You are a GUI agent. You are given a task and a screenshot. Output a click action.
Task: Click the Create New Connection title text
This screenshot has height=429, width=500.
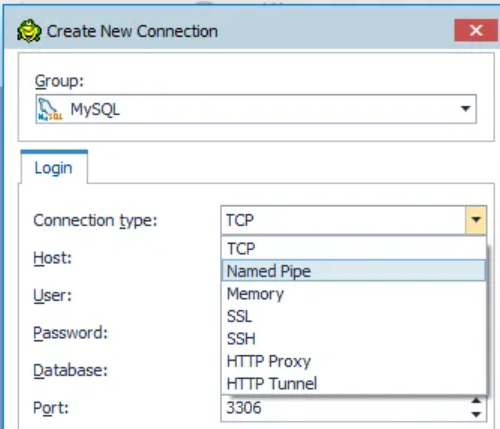click(132, 31)
